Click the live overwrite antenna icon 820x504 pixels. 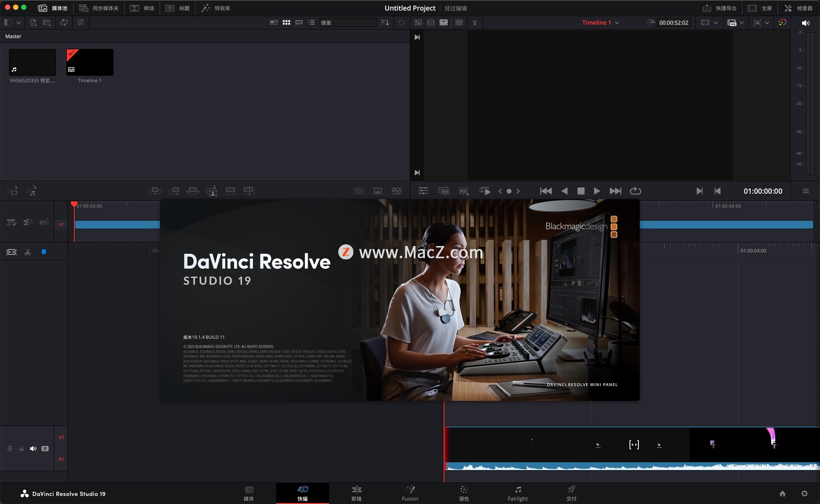coord(474,23)
